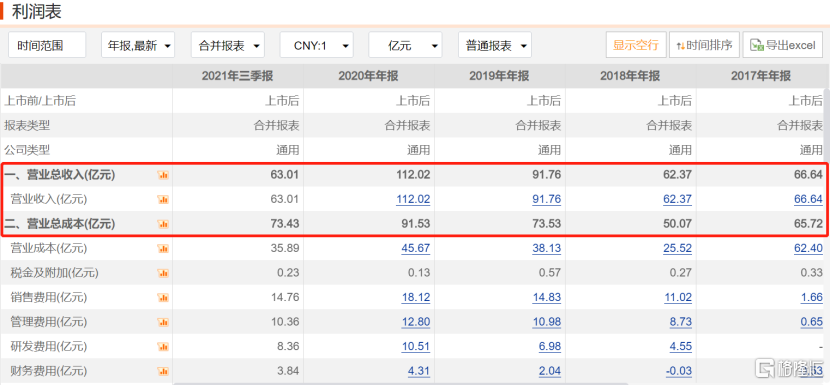
Task: Open 2018 营业收入 value 62.37 link
Action: click(x=678, y=200)
